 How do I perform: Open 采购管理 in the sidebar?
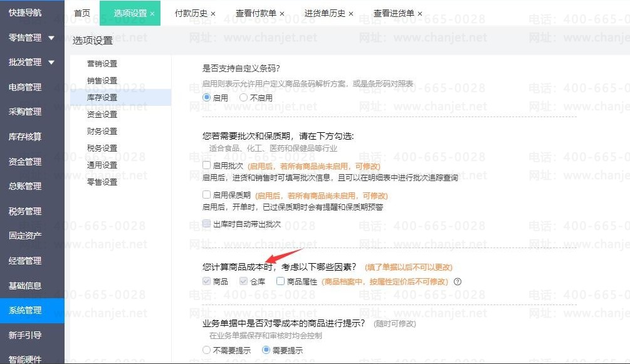[25, 112]
